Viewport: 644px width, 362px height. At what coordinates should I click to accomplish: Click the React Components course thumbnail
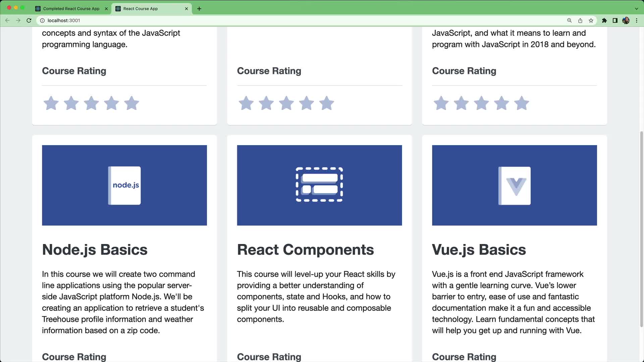319,185
